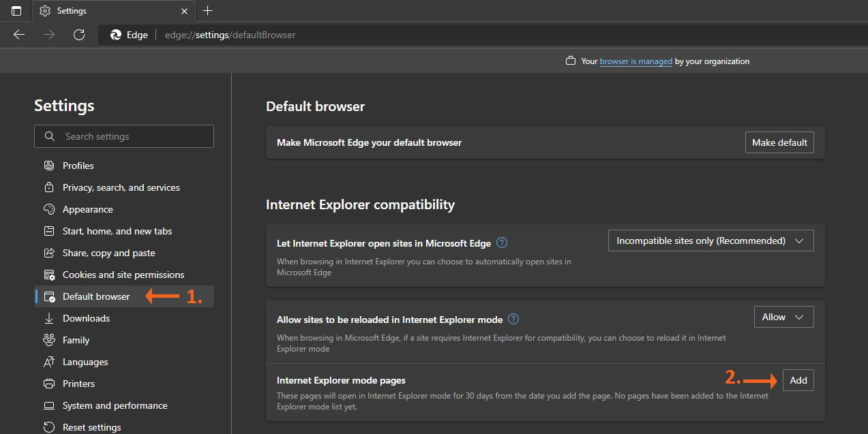
Task: Click the help icon beside Internet Explorer open sites
Action: click(x=502, y=243)
